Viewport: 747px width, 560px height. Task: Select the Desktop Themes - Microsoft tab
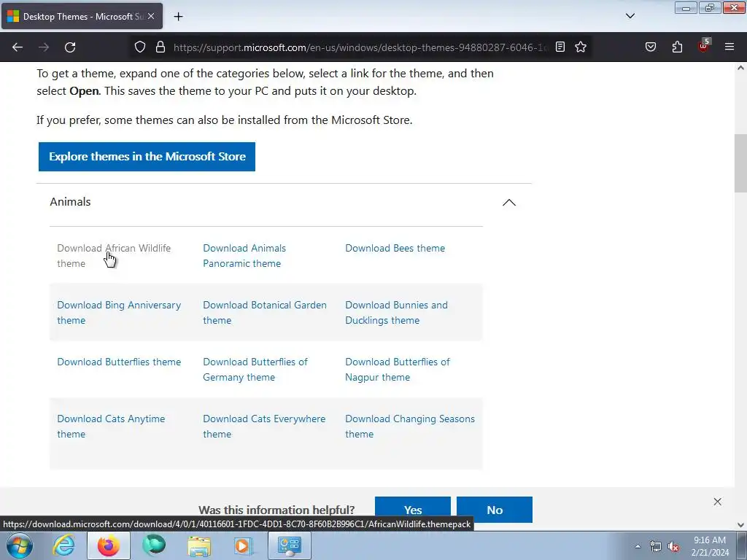point(82,16)
